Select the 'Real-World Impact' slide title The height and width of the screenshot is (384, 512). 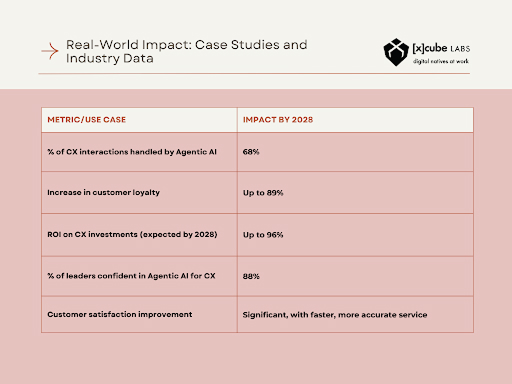click(186, 51)
